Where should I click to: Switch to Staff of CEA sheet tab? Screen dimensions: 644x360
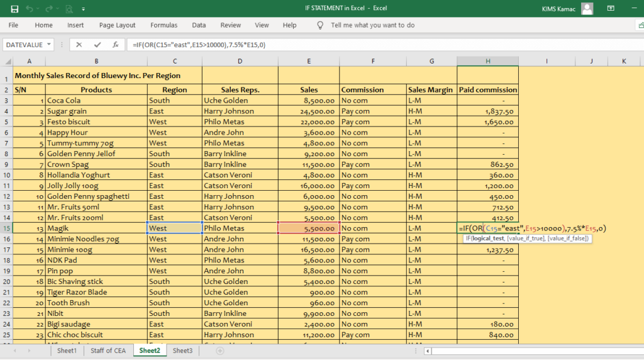point(108,351)
